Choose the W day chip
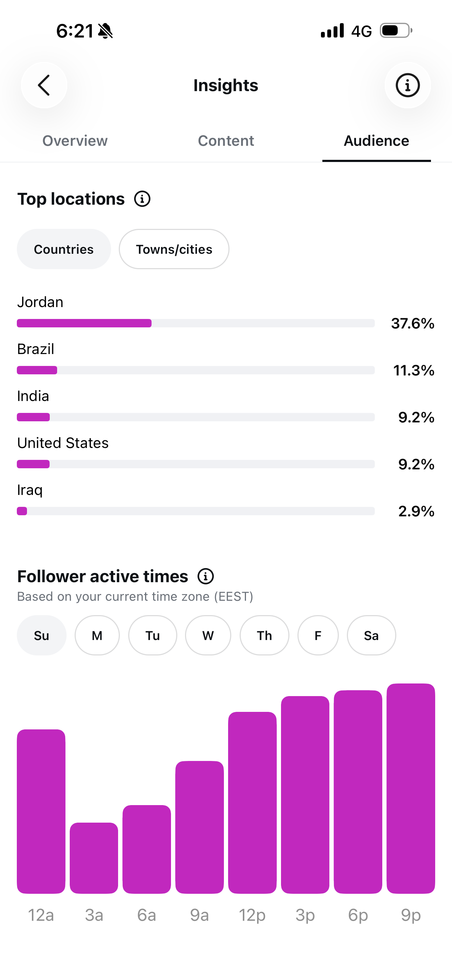The height and width of the screenshot is (980, 452). 208,635
